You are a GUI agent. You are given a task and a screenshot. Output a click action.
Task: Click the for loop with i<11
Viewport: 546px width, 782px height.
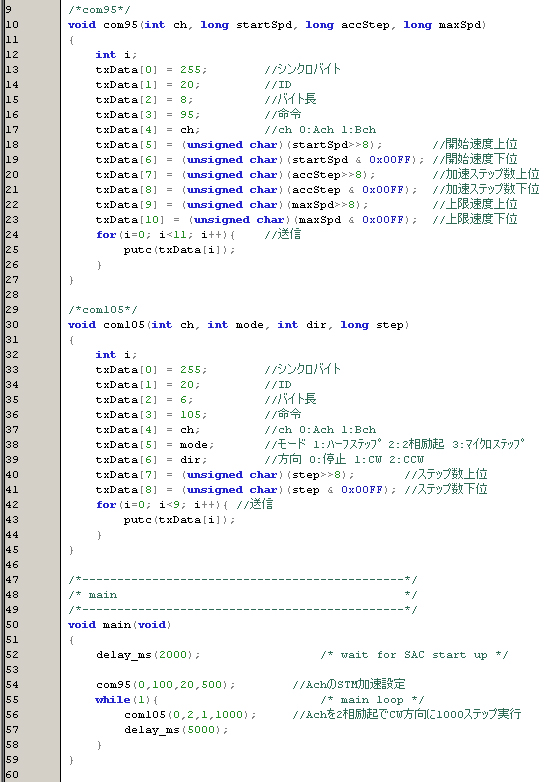[x=165, y=234]
